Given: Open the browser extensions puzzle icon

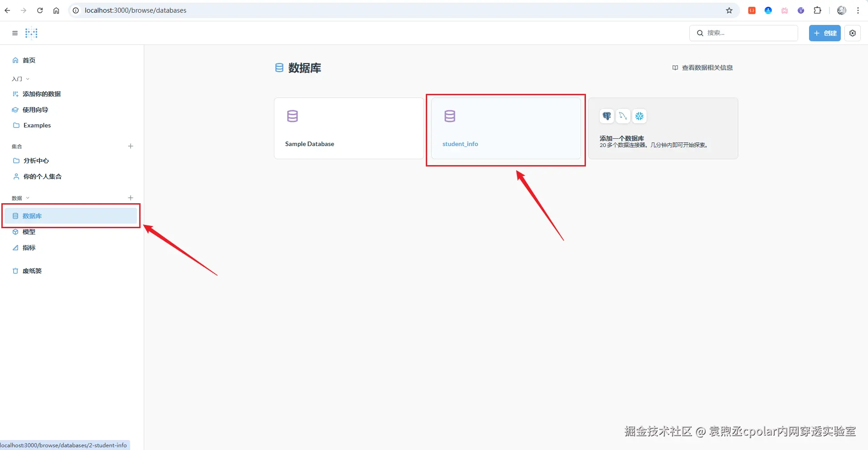Looking at the screenshot, I should pyautogui.click(x=818, y=10).
